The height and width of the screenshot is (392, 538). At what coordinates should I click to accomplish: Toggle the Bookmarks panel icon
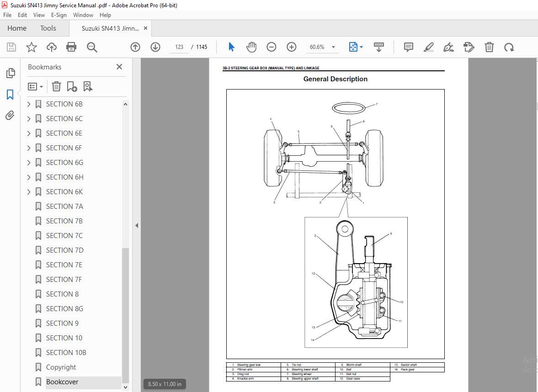10,94
